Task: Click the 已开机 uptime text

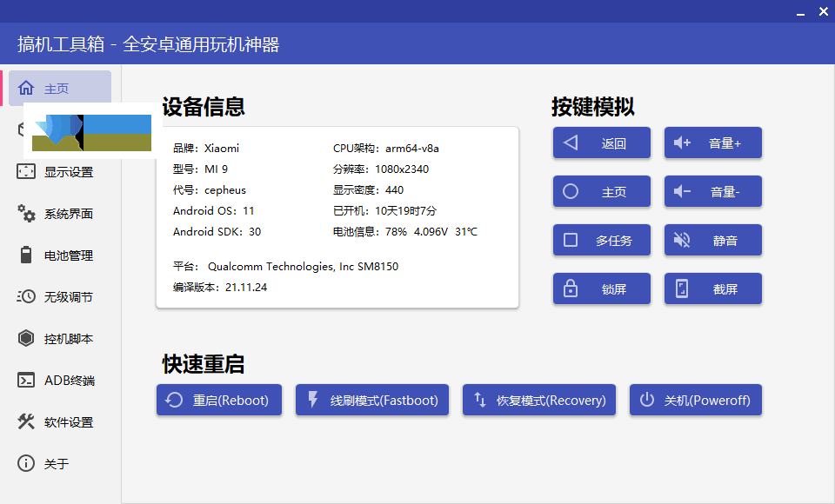Action: pos(384,210)
